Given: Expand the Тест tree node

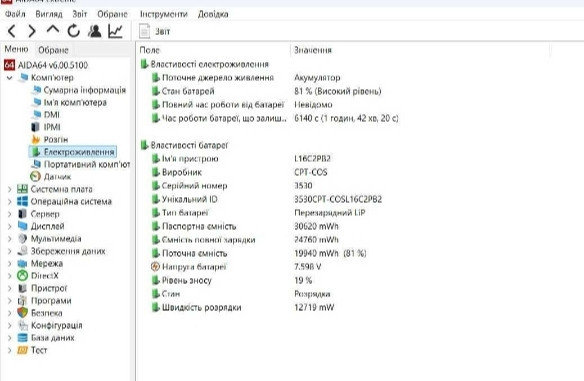Looking at the screenshot, I should point(10,350).
